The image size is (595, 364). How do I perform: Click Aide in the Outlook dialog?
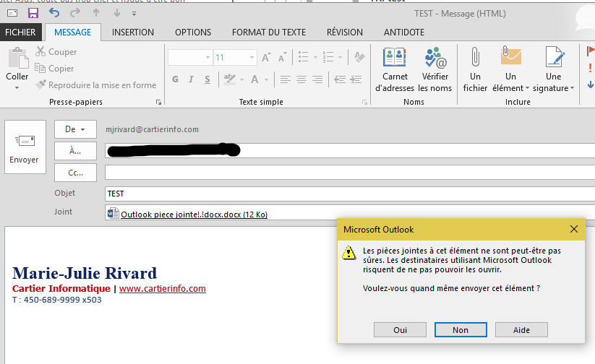[x=521, y=330]
